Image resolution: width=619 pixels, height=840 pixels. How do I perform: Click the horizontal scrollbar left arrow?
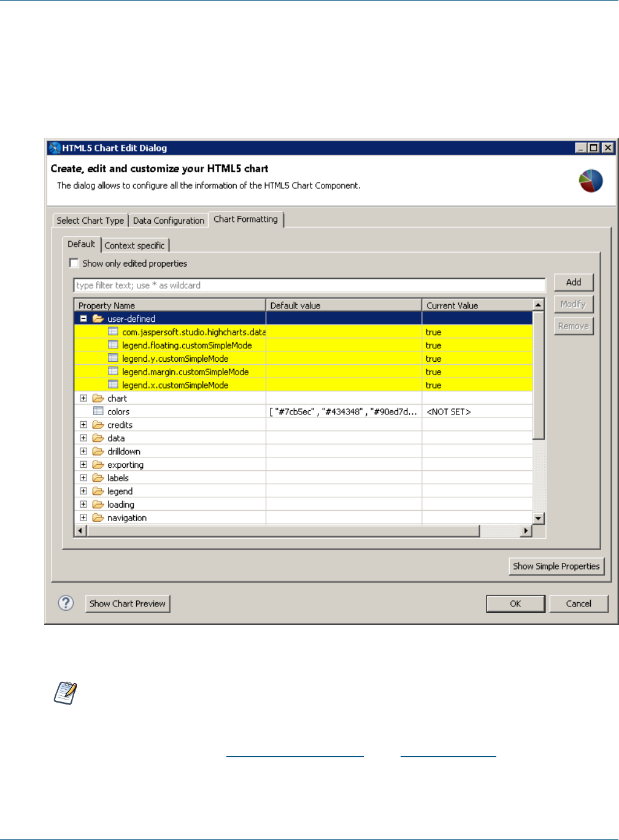click(81, 531)
